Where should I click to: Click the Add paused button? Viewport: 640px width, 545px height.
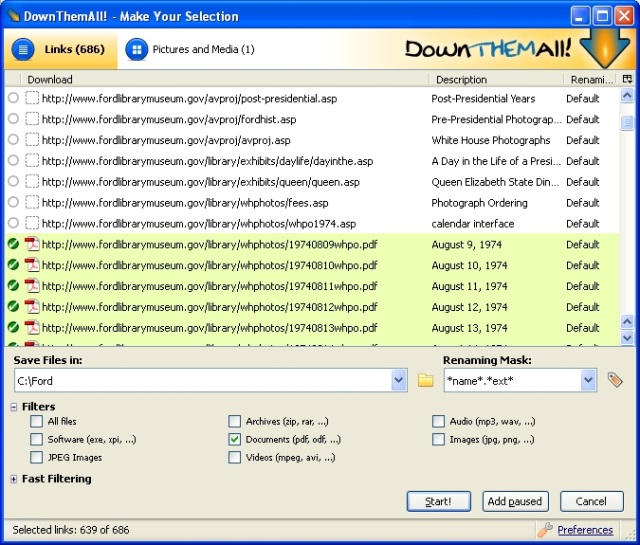(x=515, y=501)
